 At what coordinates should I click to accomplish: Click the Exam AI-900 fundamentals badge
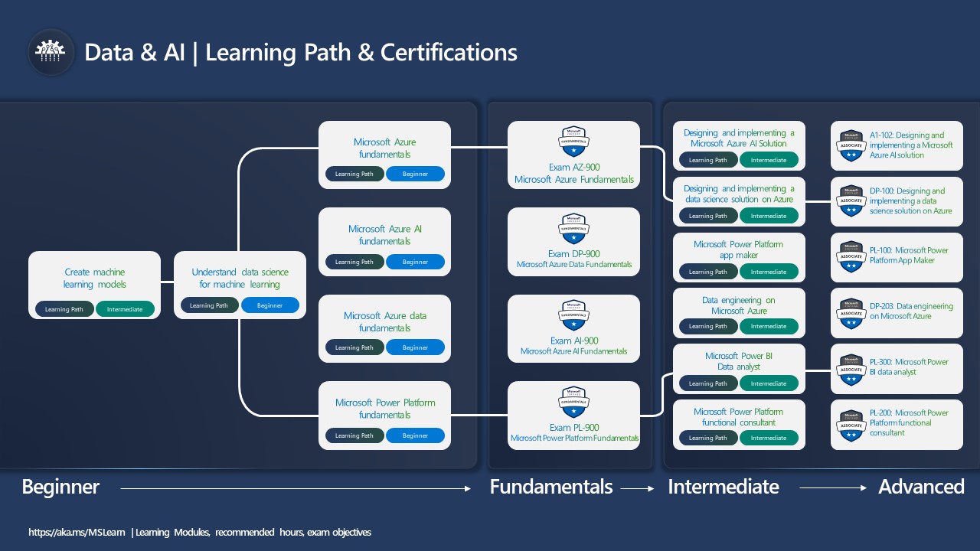pos(573,315)
